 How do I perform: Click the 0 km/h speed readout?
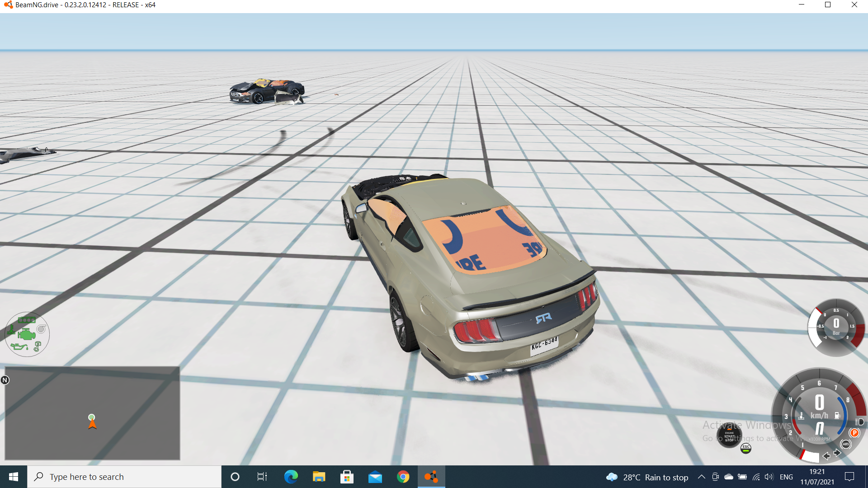pyautogui.click(x=819, y=407)
